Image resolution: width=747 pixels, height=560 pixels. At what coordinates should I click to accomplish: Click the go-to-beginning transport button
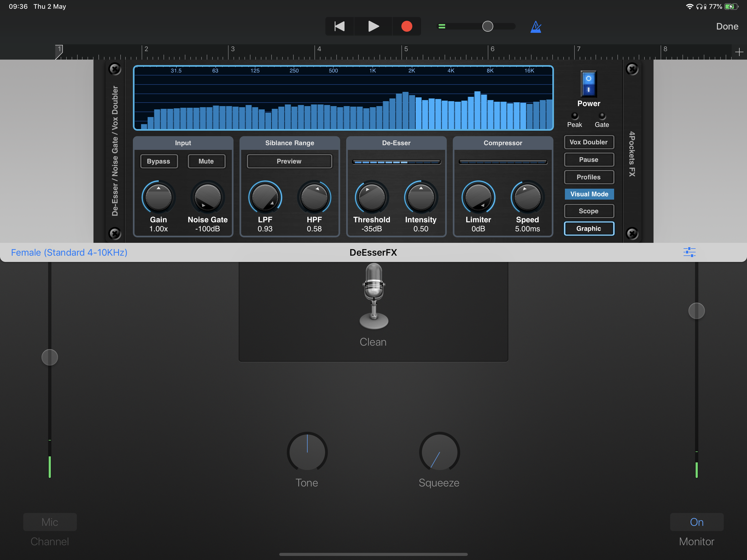[339, 26]
